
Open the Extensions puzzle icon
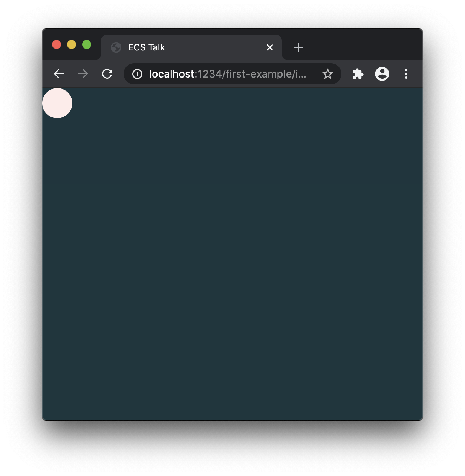358,74
